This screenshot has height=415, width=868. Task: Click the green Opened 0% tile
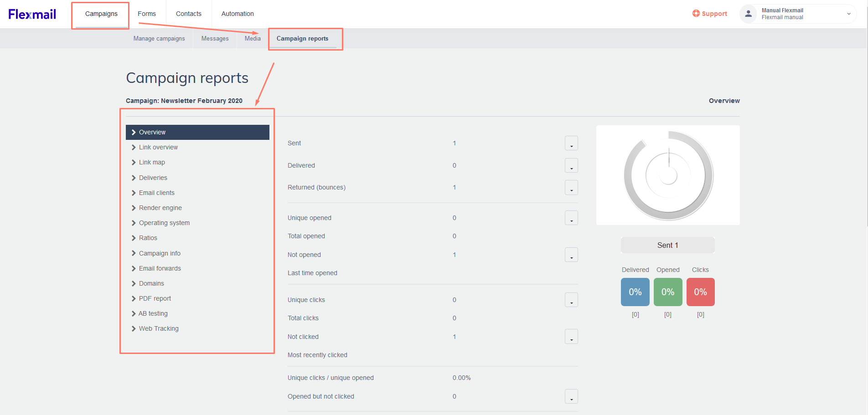point(668,292)
